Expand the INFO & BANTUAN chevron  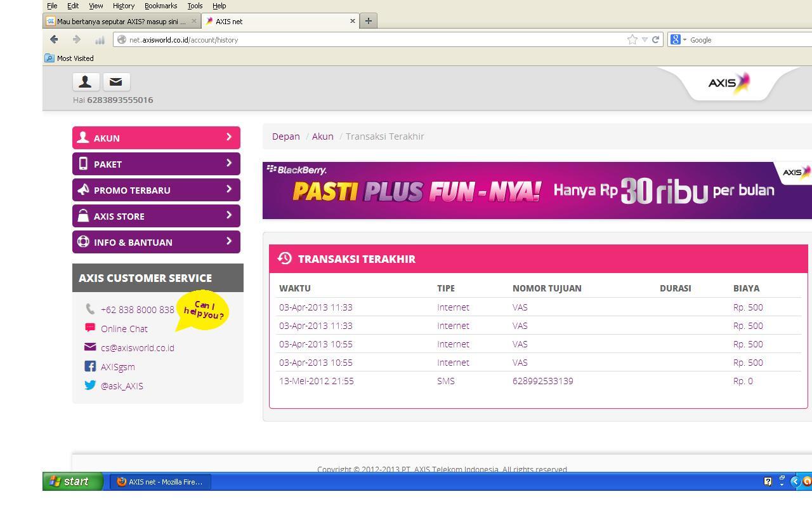pos(229,241)
